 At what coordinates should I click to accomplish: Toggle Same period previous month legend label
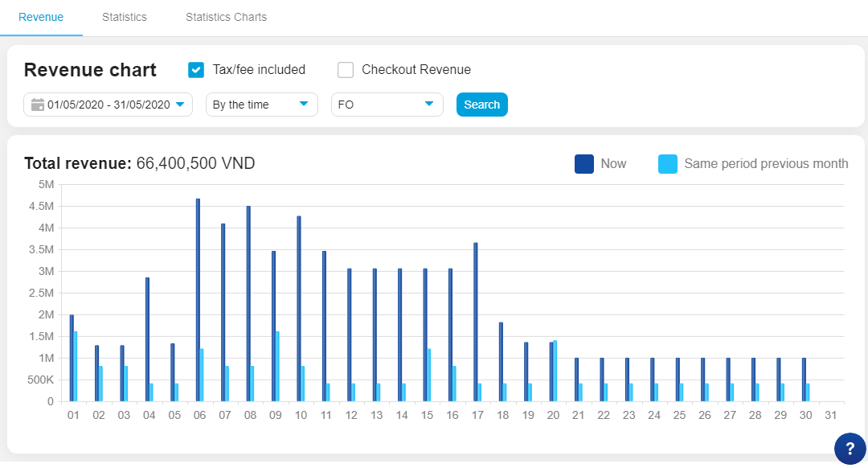coord(765,164)
